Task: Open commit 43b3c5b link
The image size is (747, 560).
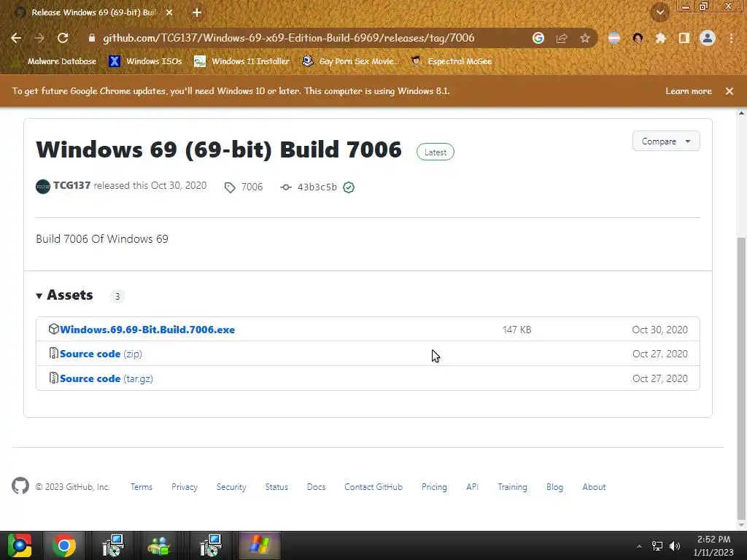Action: click(x=309, y=187)
